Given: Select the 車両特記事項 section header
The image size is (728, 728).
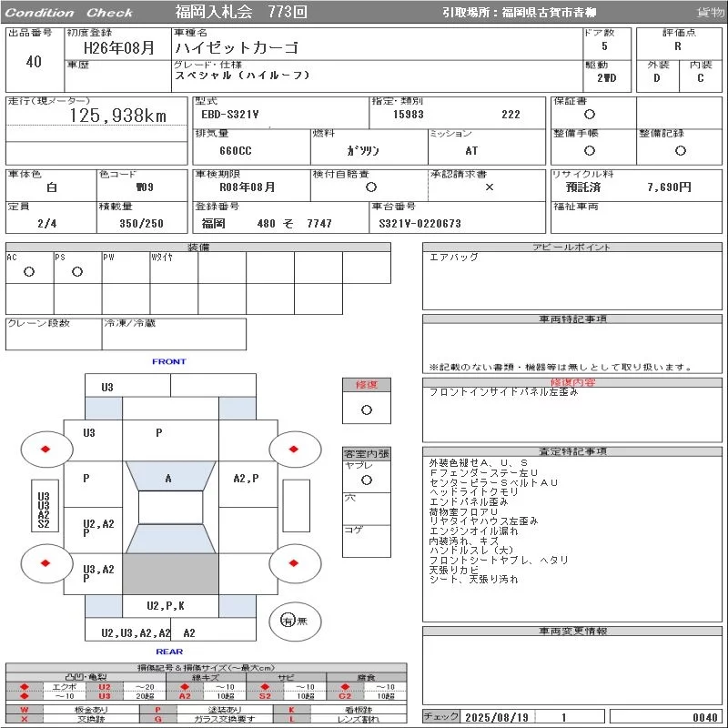Looking at the screenshot, I should (572, 319).
